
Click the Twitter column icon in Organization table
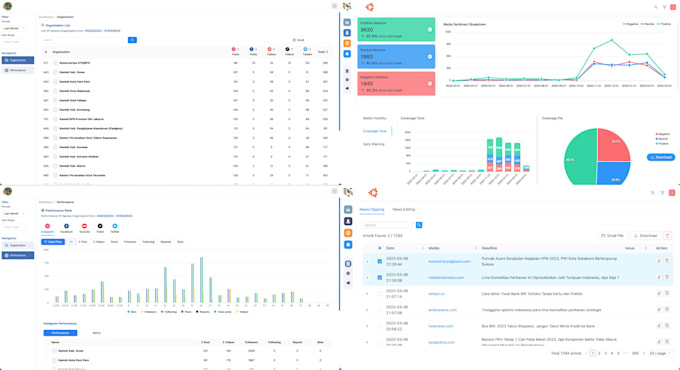click(305, 49)
